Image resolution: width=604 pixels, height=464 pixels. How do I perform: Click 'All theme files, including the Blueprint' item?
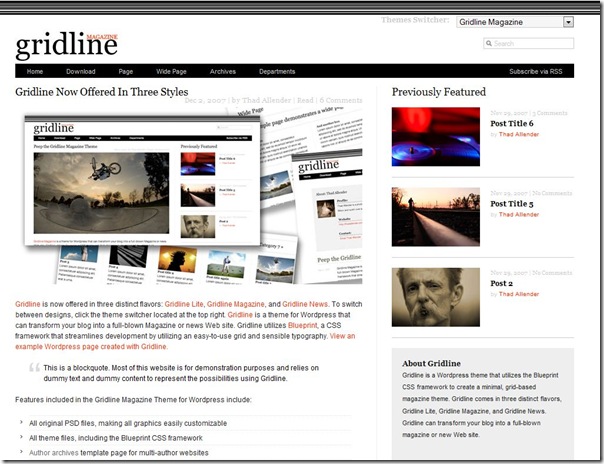(x=116, y=438)
